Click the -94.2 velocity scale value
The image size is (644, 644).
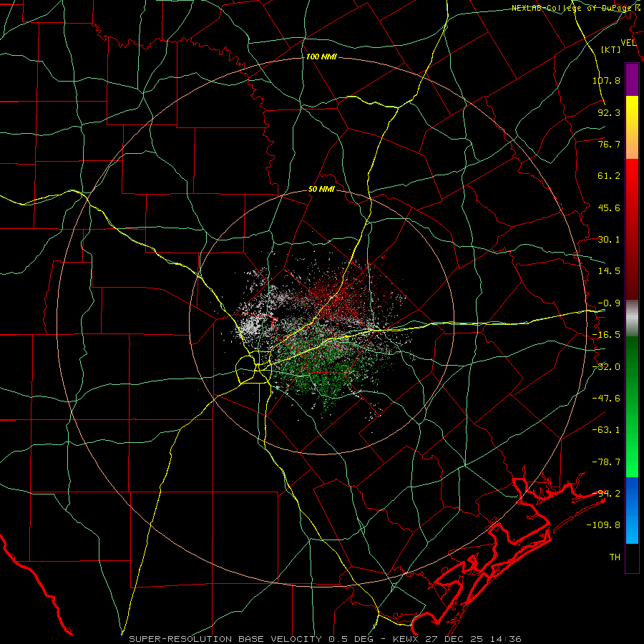pyautogui.click(x=606, y=494)
